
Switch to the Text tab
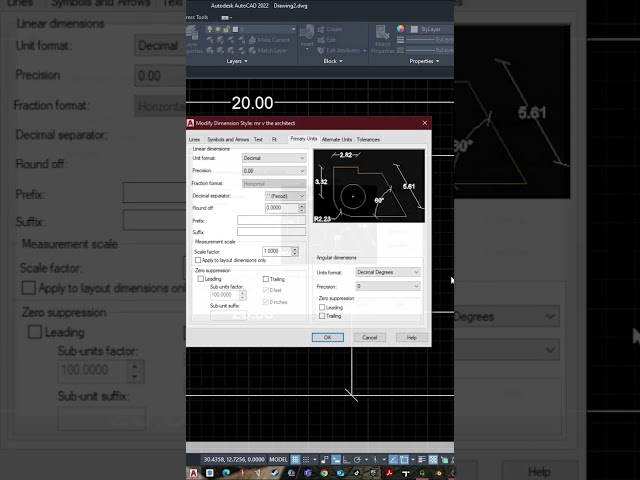(258, 140)
